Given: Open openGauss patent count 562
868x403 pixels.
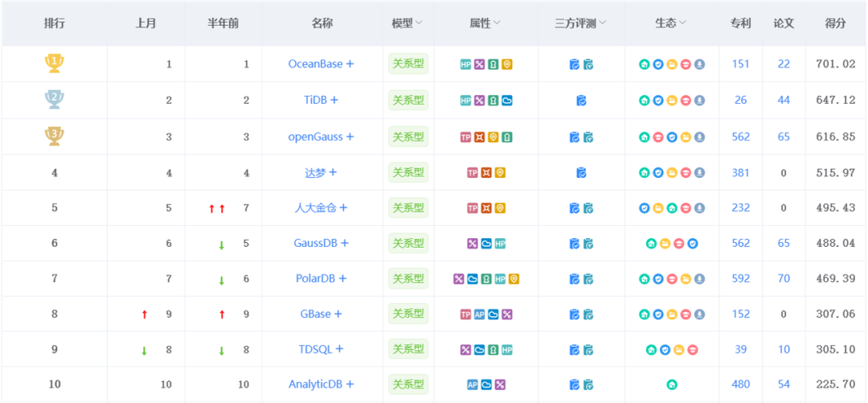Looking at the screenshot, I should pos(741,137).
